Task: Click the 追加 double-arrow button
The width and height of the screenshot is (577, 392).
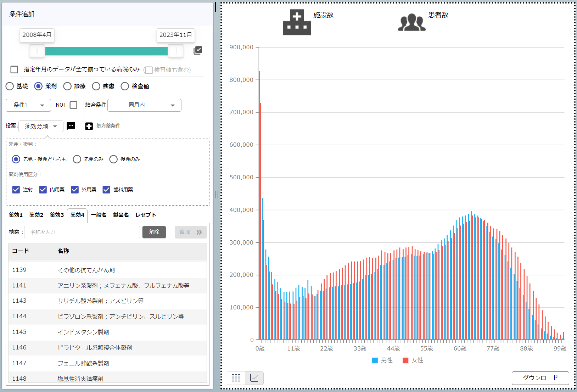Action: (x=191, y=232)
